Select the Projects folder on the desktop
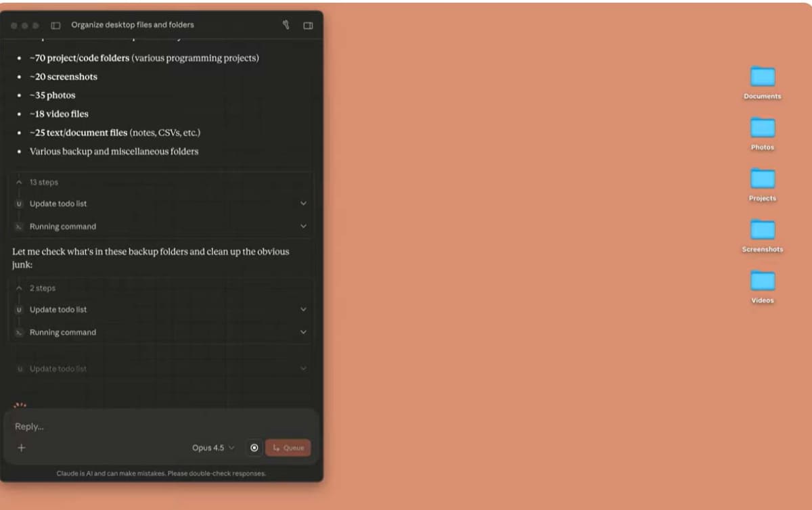Screen dimensions: 812x510 click(763, 185)
